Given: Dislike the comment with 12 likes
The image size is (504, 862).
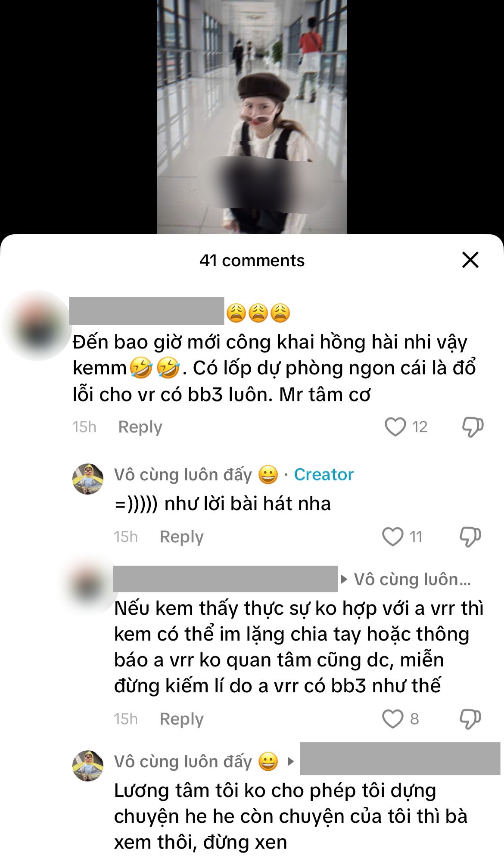Looking at the screenshot, I should pos(473,427).
